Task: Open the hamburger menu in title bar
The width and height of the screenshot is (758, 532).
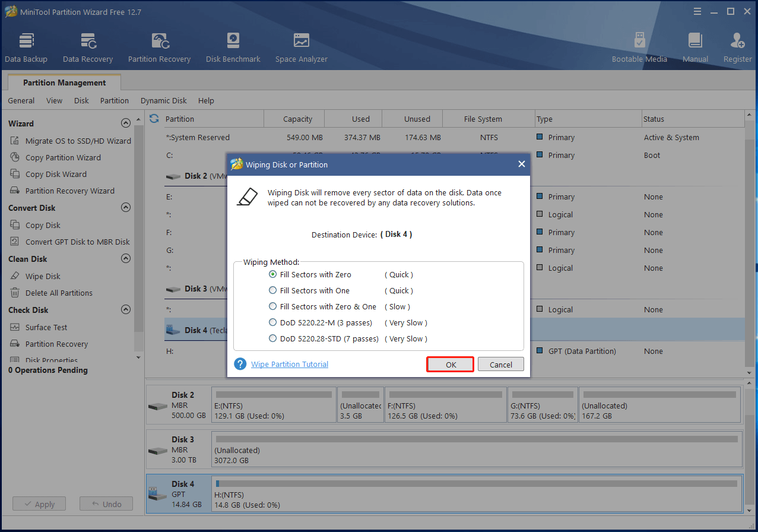Action: point(697,11)
